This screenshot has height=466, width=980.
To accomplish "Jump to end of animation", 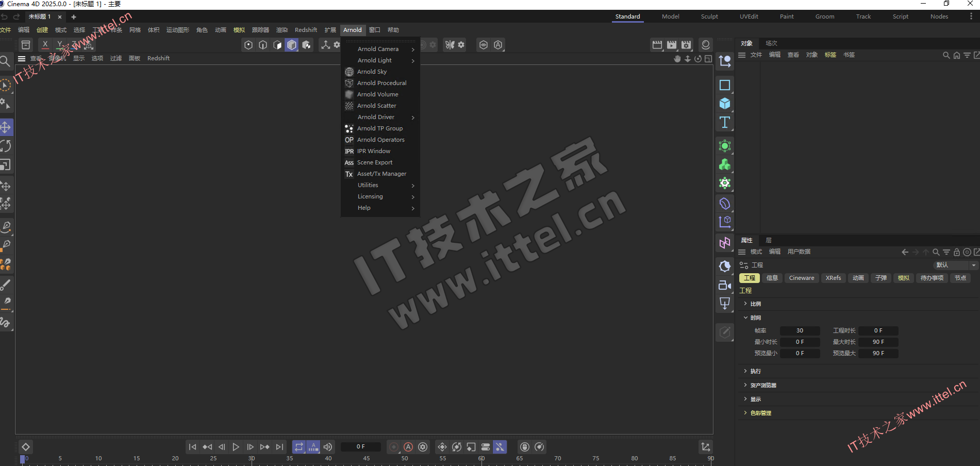I will (279, 447).
